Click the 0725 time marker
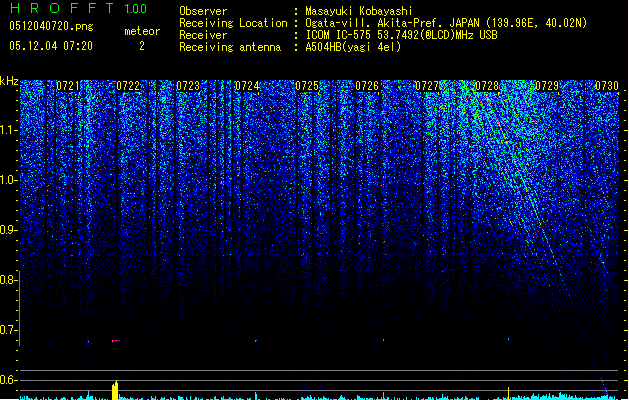Viewport: 629px width, 400px height. tap(307, 86)
